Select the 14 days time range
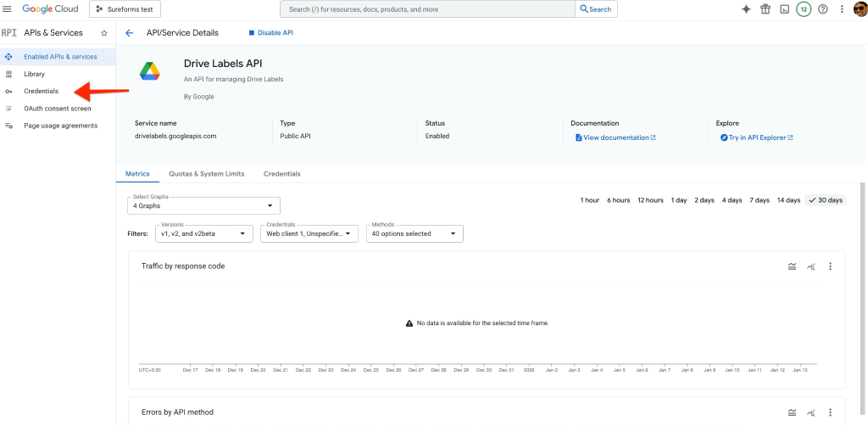This screenshot has height=426, width=868. click(788, 200)
